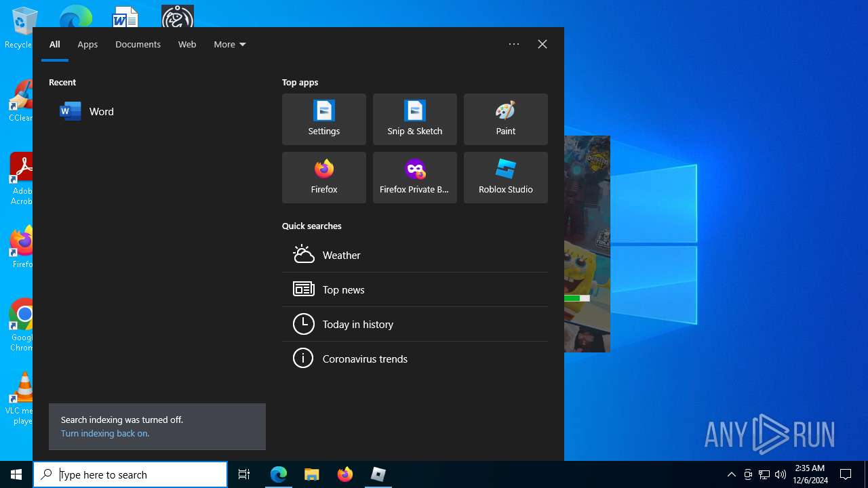Open the volume tray icon
Screen dimensions: 868x488
point(781,474)
